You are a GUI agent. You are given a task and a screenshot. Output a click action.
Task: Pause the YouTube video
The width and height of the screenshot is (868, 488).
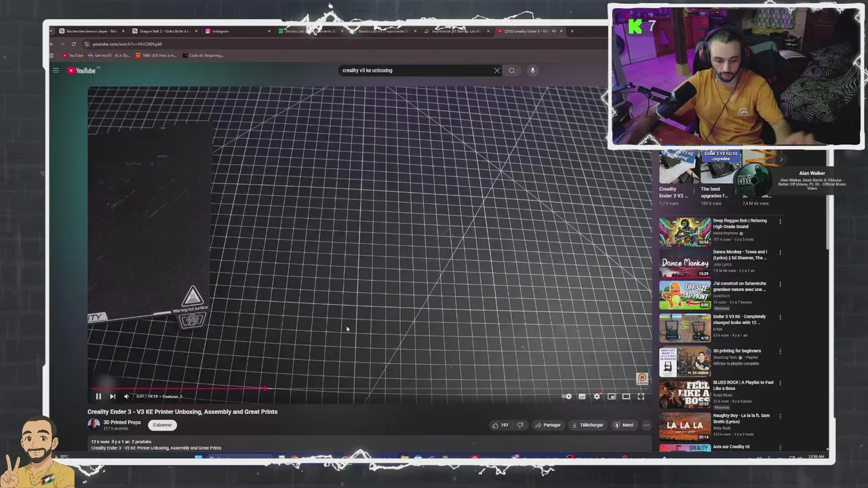click(98, 396)
